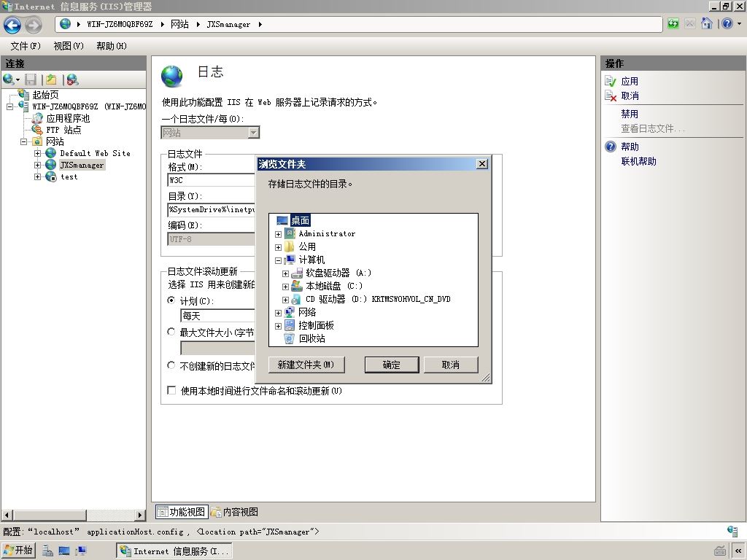Click the Help question mark icon in the top toolbar
The height and width of the screenshot is (560, 747).
click(727, 24)
